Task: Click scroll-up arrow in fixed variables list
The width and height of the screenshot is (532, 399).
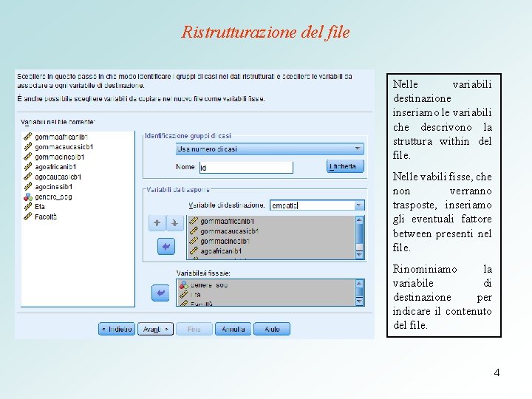Action: 359,284
